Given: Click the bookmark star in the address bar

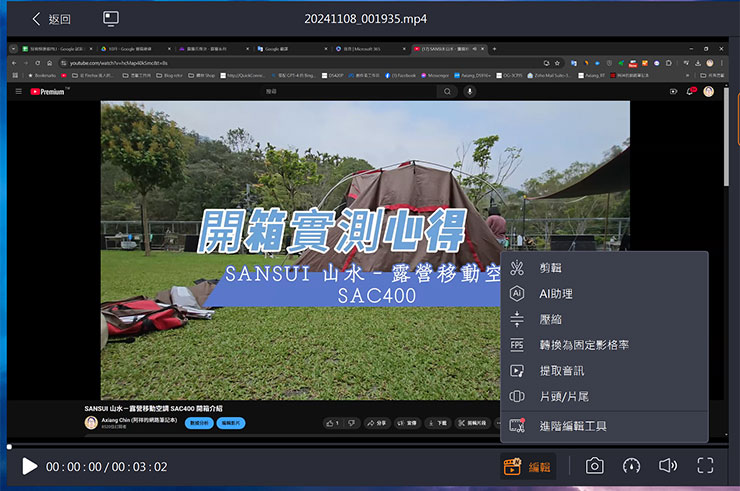Looking at the screenshot, I should tap(557, 63).
